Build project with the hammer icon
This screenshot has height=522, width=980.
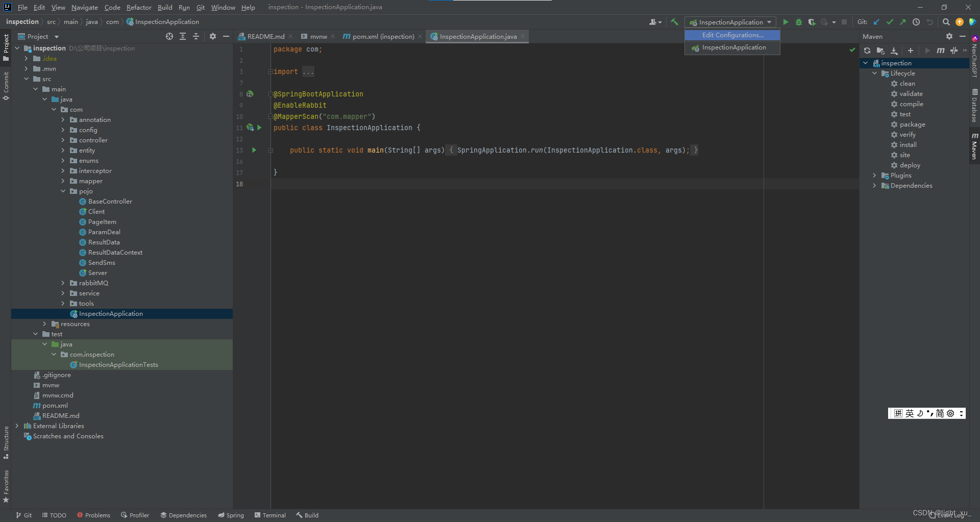coord(674,22)
